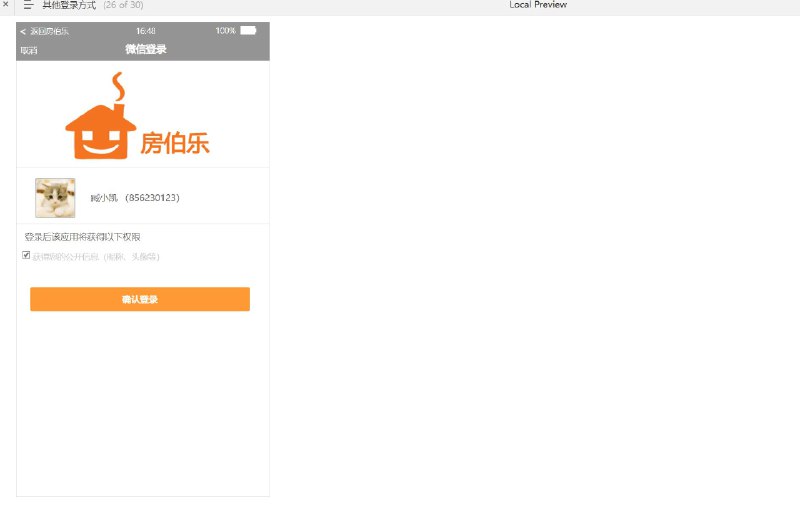Uncheck the public info permission checkbox

pyautogui.click(x=26, y=255)
